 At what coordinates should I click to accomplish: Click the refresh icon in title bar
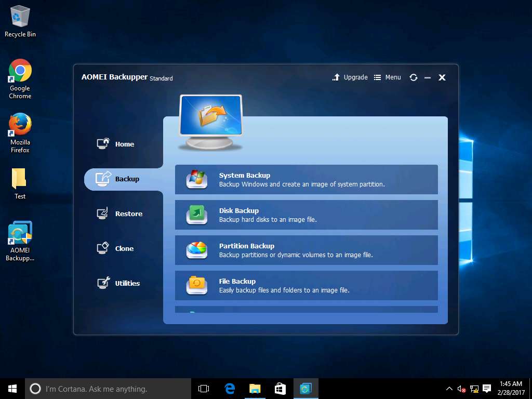[413, 78]
